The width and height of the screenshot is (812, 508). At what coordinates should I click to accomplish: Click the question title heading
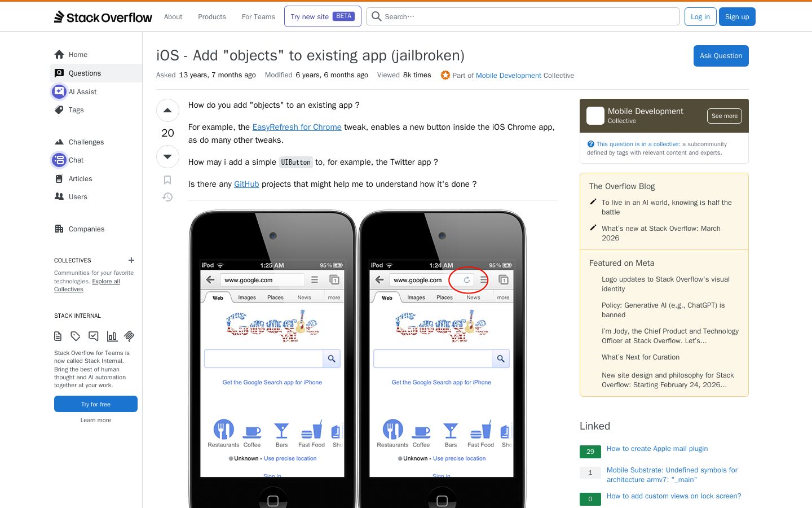310,55
